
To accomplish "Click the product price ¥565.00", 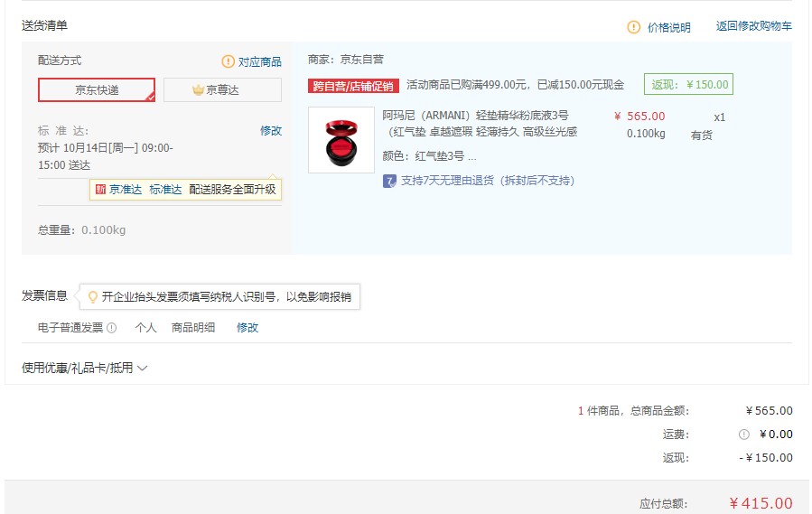I will click(x=639, y=117).
